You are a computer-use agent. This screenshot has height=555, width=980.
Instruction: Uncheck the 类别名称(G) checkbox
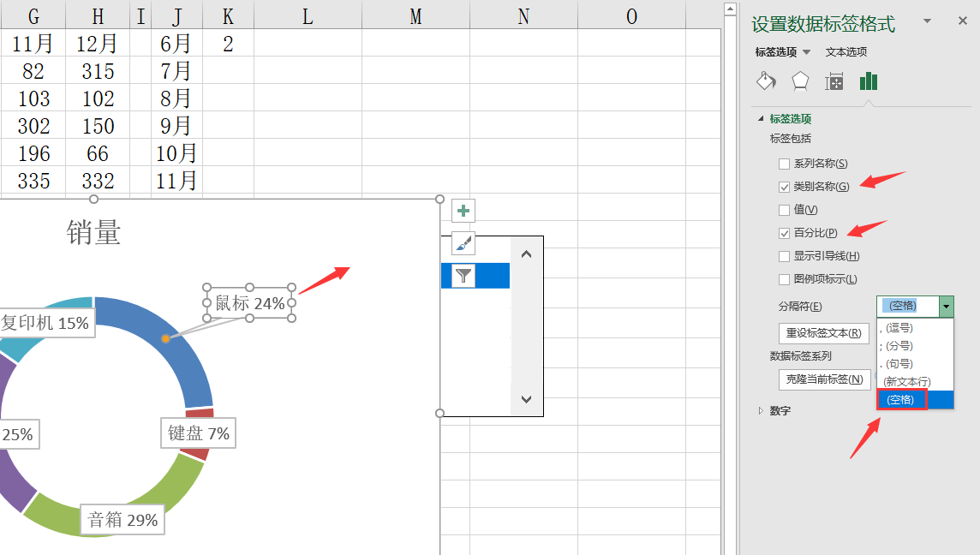pos(785,187)
